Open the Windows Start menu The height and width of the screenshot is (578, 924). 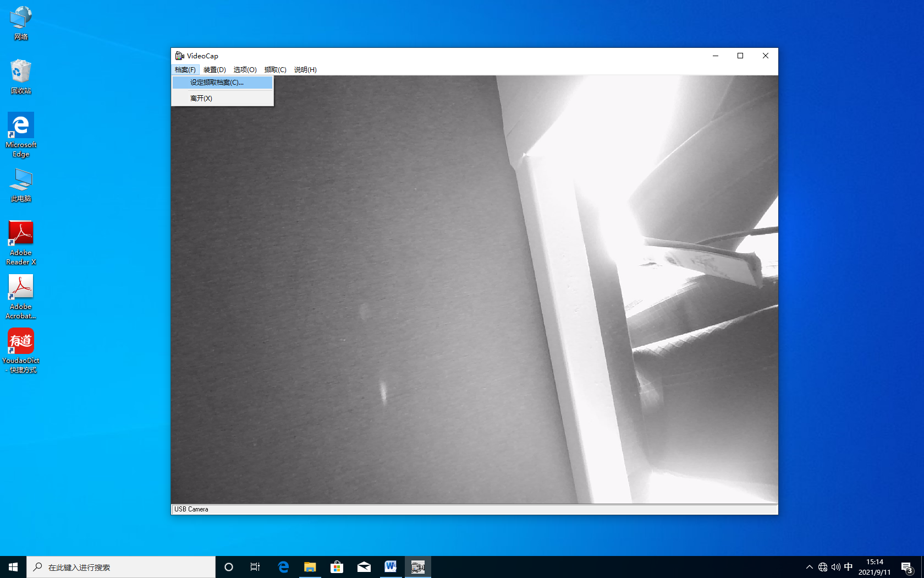13,567
